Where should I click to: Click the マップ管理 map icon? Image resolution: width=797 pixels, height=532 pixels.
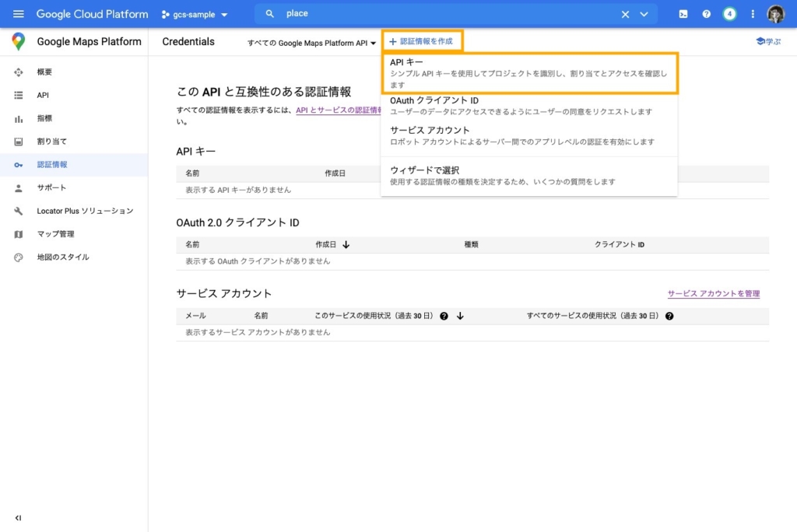click(x=19, y=234)
